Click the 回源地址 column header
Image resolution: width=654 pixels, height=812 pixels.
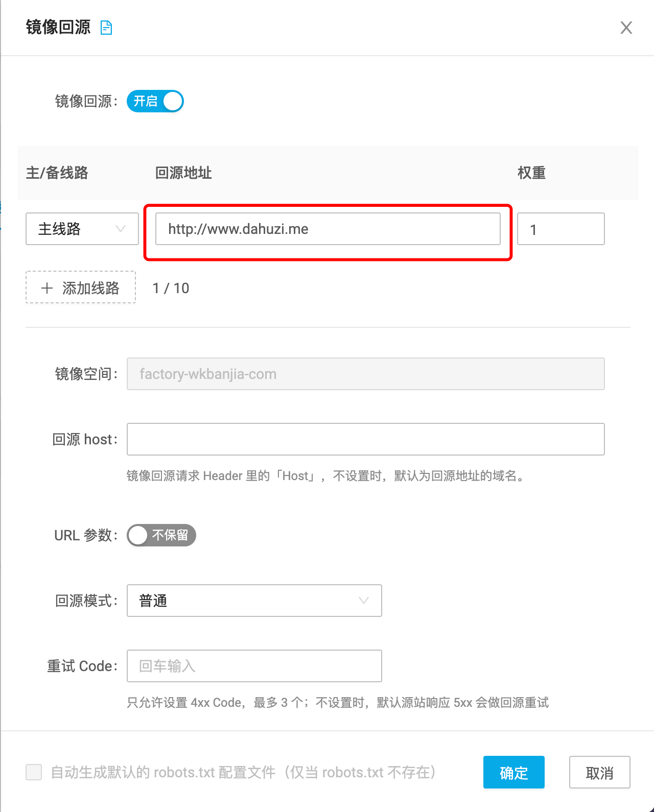coord(183,173)
